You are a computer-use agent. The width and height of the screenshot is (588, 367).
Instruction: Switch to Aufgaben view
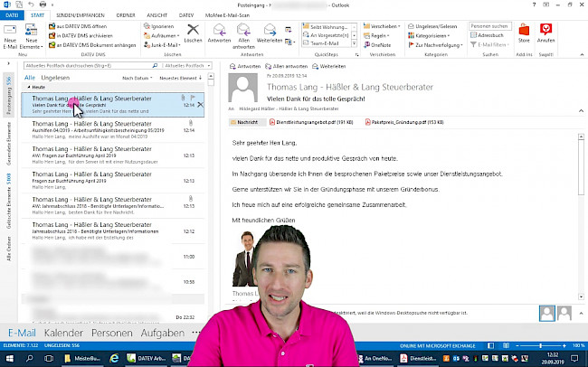(x=162, y=333)
